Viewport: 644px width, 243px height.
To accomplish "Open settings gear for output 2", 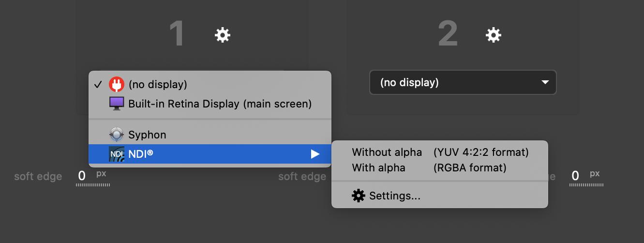I will pyautogui.click(x=493, y=35).
